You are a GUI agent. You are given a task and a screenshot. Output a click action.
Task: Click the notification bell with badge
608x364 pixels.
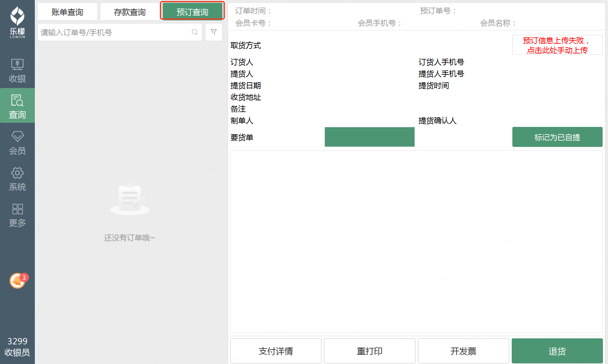click(18, 280)
